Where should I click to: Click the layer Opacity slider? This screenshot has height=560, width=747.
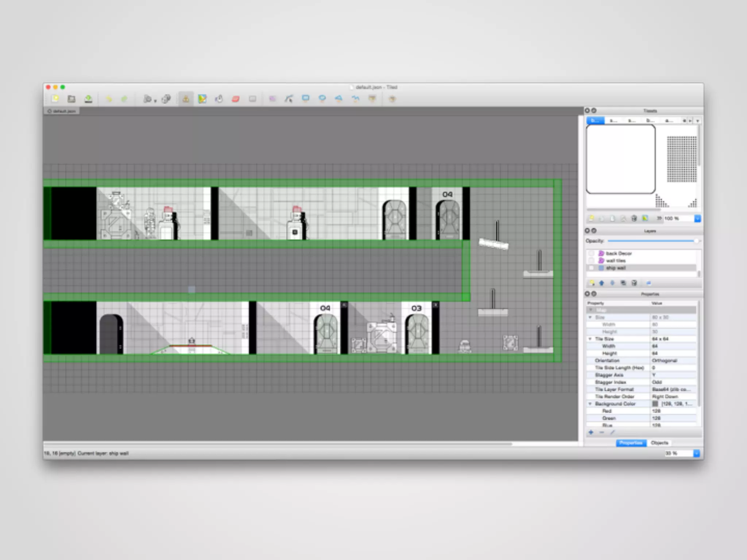click(651, 241)
